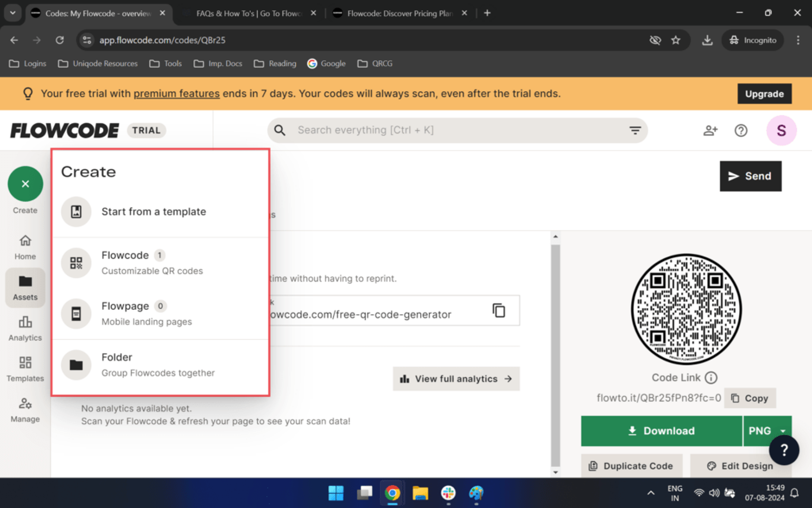Open the help circle icon in header
This screenshot has width=812, height=508.
741,130
